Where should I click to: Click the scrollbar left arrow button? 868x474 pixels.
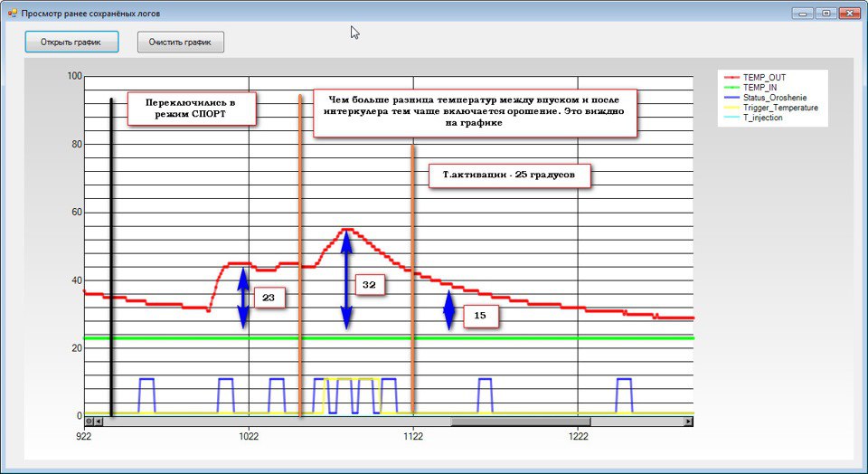point(98,422)
